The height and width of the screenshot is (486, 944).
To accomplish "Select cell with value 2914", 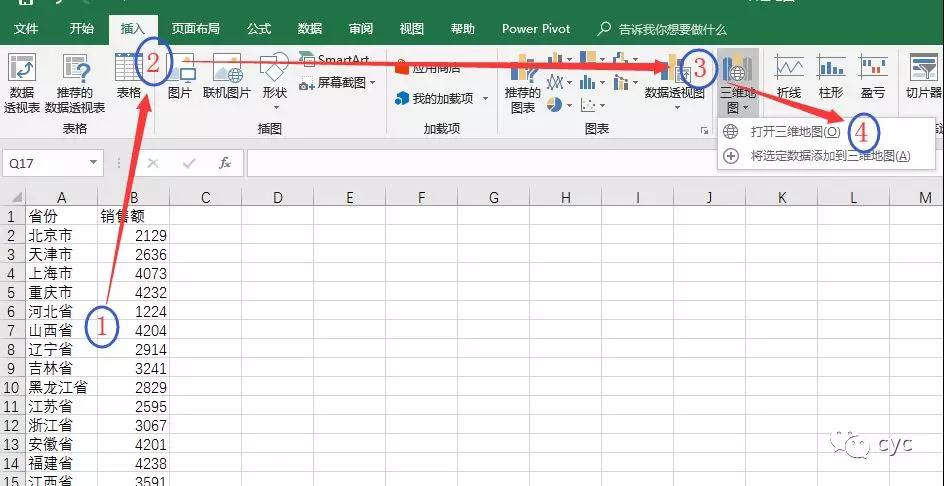I will (133, 349).
